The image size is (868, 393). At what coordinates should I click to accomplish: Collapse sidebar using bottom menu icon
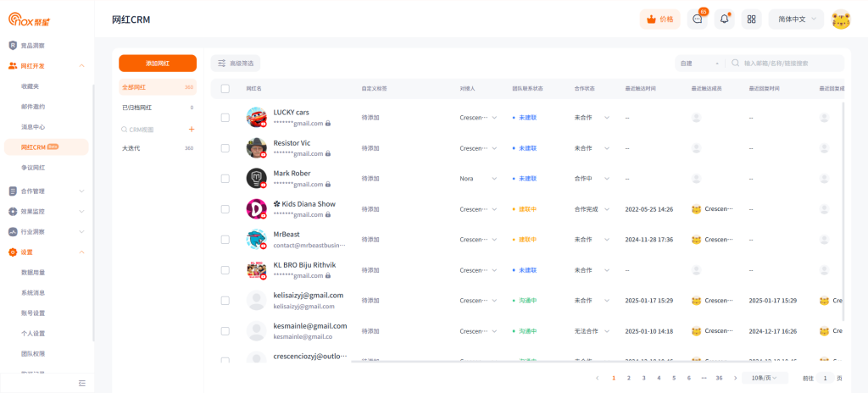[x=81, y=383]
